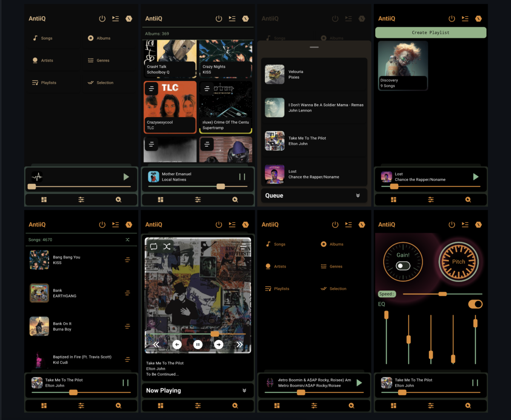This screenshot has height=420, width=511.
Task: Open the equalizer settings icon in bottom bar
Action: pos(81,199)
